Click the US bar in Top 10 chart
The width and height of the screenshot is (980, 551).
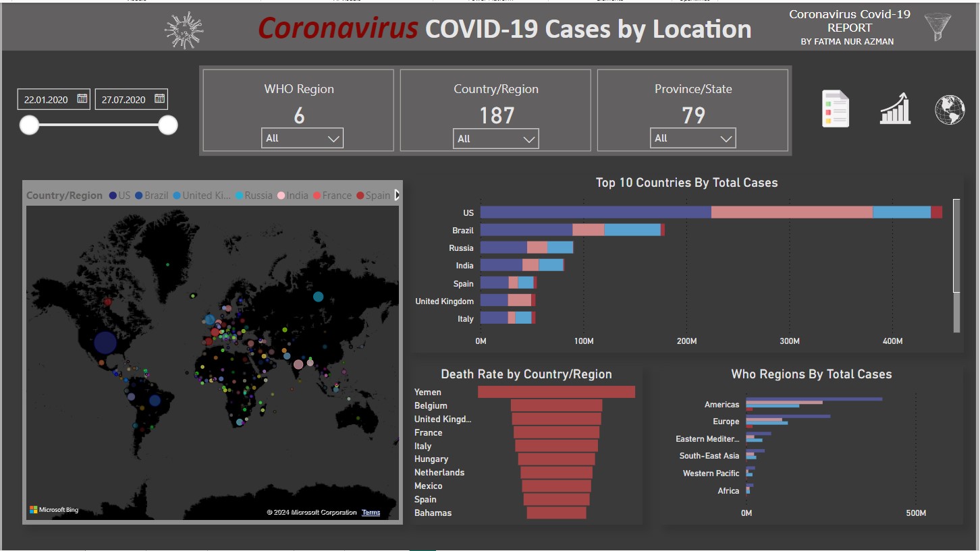tap(711, 212)
